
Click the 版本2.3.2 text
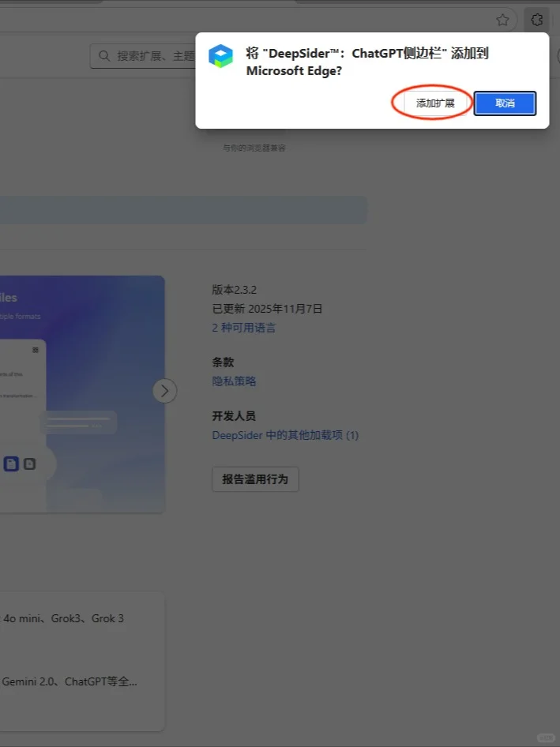tap(235, 290)
